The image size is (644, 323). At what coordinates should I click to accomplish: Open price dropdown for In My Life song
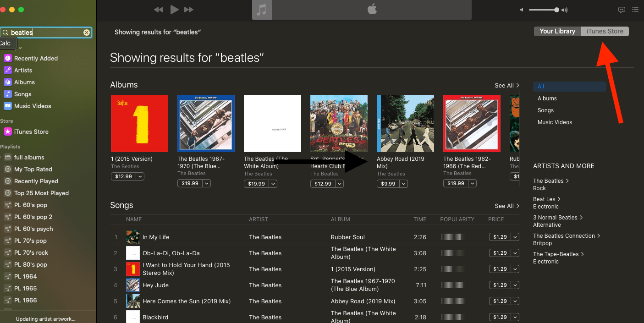coord(515,237)
